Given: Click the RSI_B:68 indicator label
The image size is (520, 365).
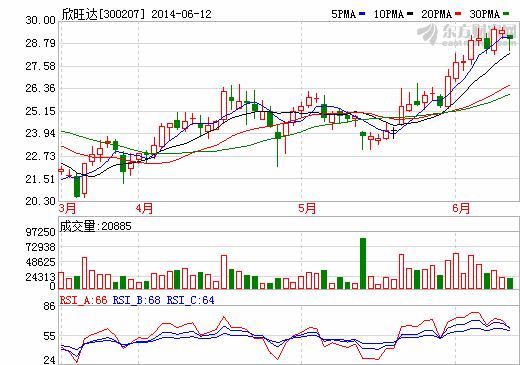Looking at the screenshot, I should [x=137, y=300].
